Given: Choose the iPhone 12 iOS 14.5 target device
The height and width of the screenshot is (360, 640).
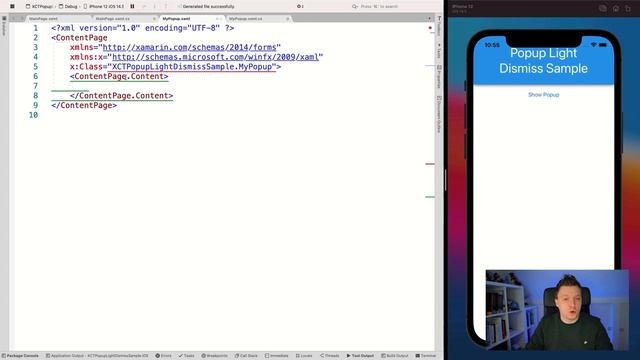Looking at the screenshot, I should coord(104,7).
